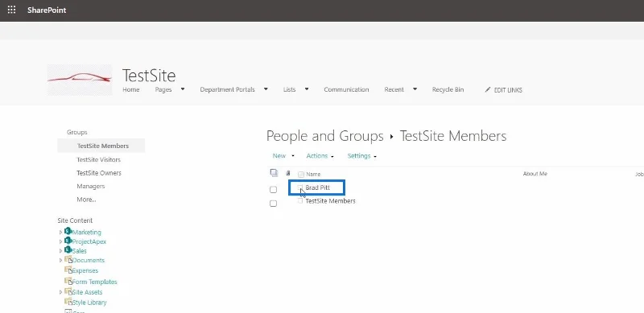Open the New dropdown menu
The width and height of the screenshot is (644, 313).
(x=283, y=155)
